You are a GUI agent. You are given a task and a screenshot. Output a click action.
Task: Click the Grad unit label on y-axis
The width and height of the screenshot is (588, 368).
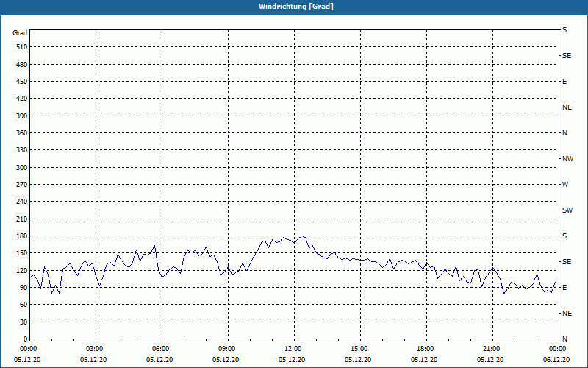click(20, 33)
